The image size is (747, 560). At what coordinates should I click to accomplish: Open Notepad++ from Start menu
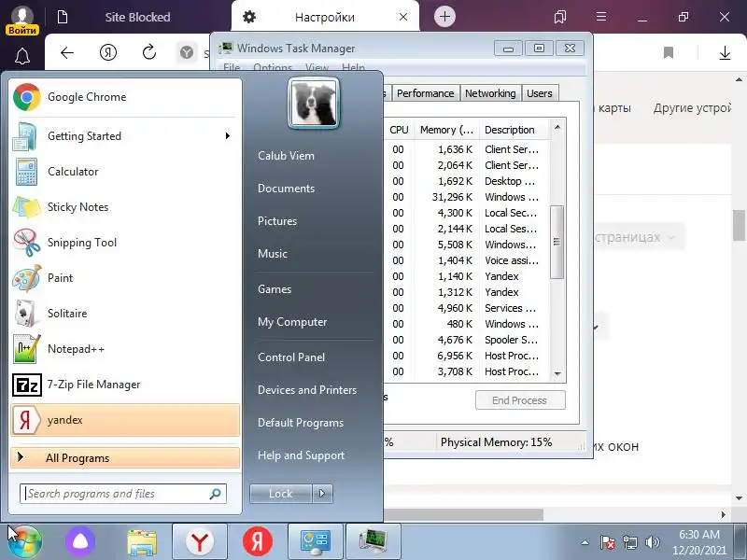tap(124, 349)
